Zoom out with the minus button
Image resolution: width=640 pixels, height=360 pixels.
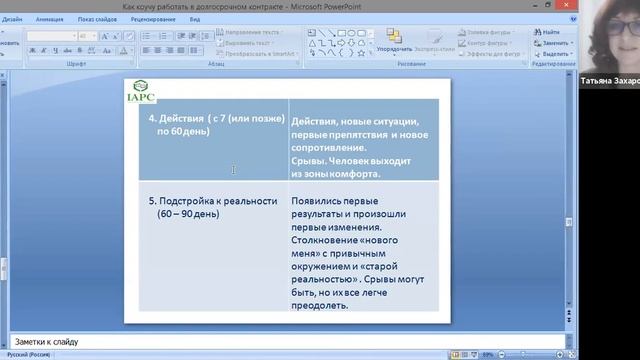coord(502,355)
